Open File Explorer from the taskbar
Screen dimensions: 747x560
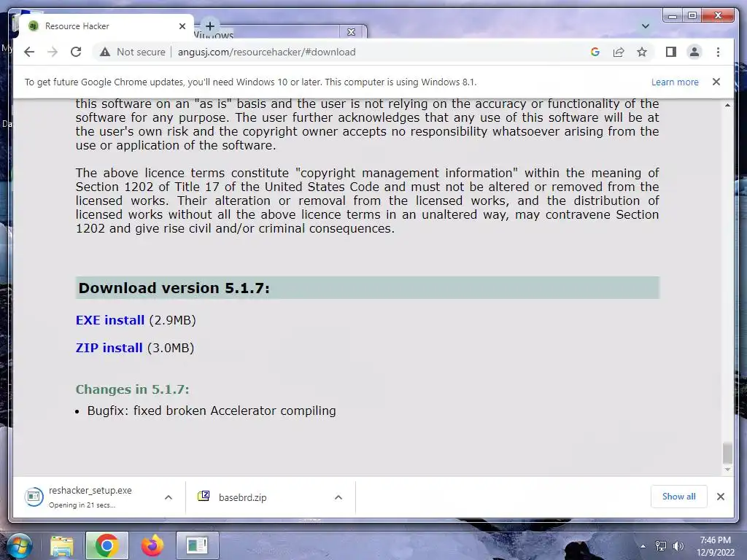(62, 545)
